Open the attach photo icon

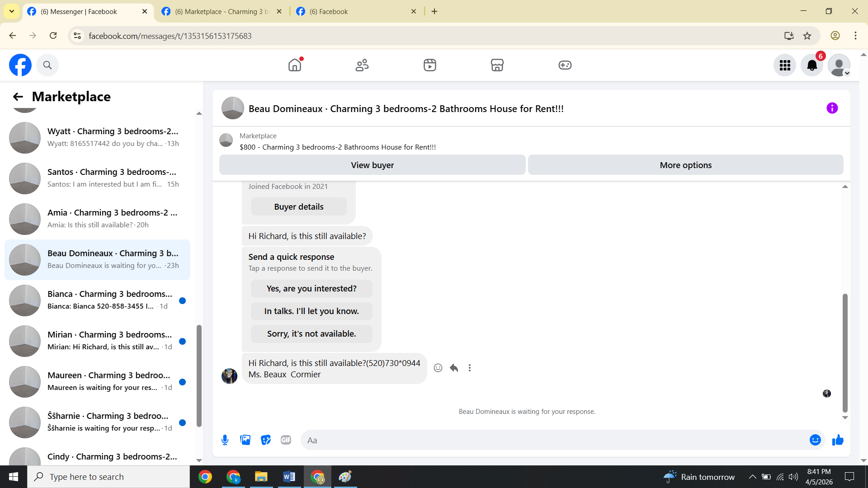(x=245, y=440)
